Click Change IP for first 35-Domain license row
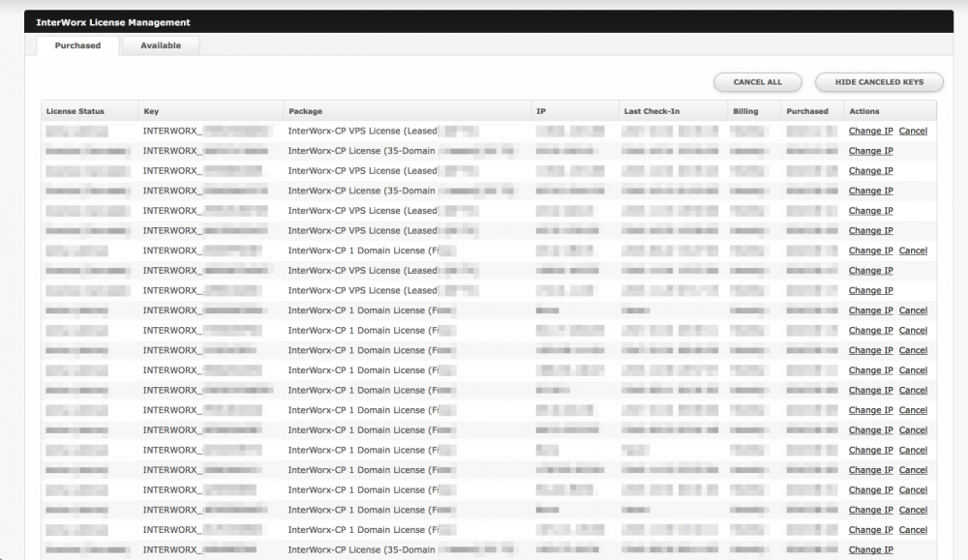This screenshot has height=560, width=968. click(x=870, y=151)
